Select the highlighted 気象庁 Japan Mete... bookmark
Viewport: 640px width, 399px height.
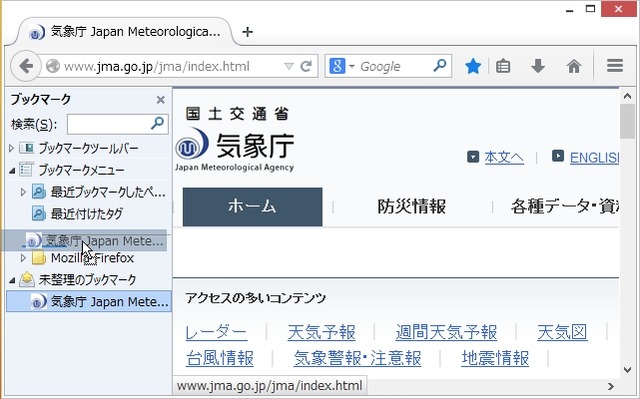tap(89, 301)
